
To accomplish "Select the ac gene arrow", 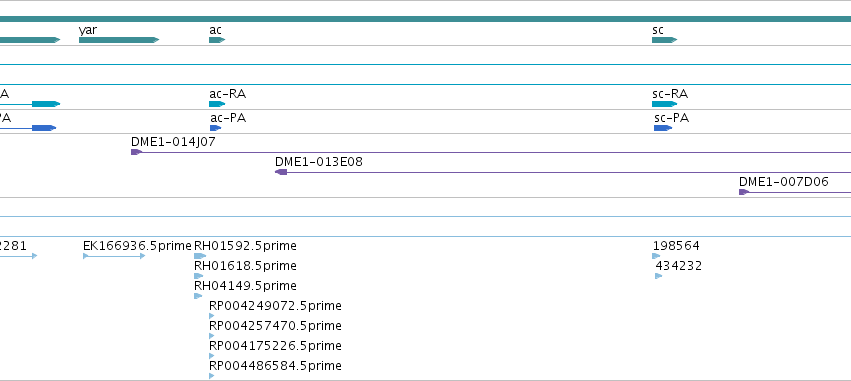I will pos(217,40).
